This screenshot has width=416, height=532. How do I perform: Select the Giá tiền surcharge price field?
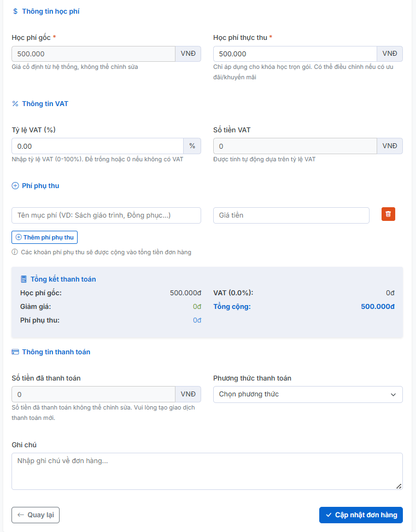(x=291, y=215)
